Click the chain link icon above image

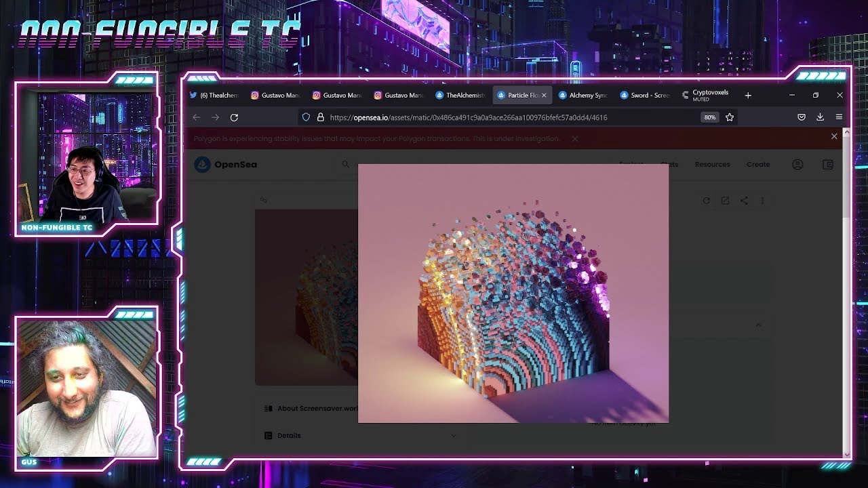pyautogui.click(x=264, y=200)
